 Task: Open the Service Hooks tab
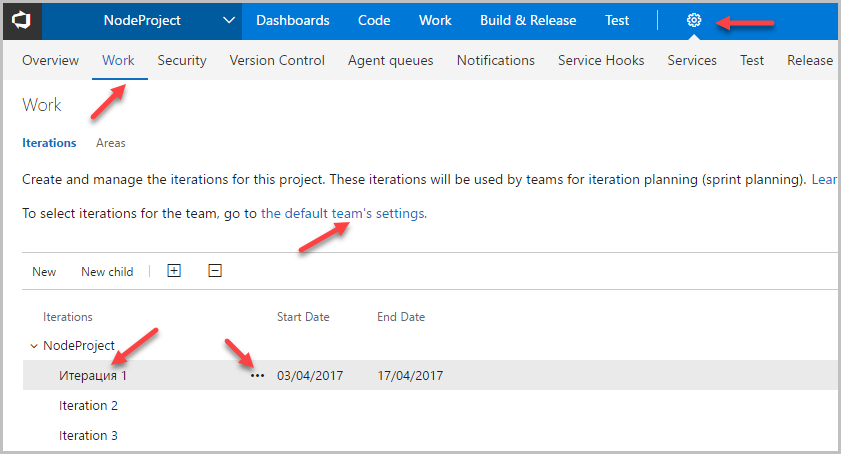point(601,60)
